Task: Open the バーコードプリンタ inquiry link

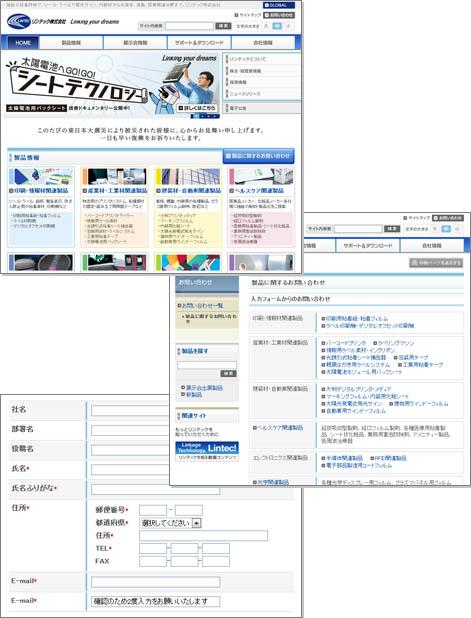Action: [x=344, y=343]
